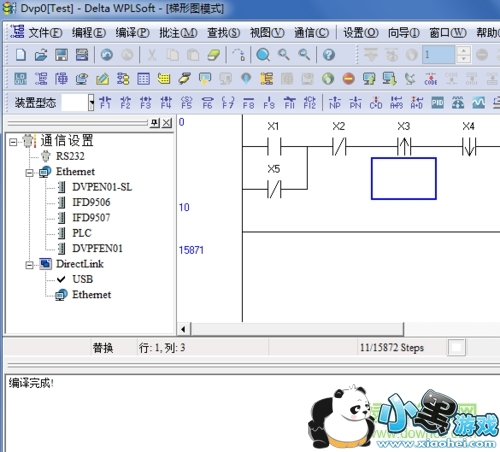Click the PN instruction icon
Screen dimensions: 500x452
[x=355, y=103]
